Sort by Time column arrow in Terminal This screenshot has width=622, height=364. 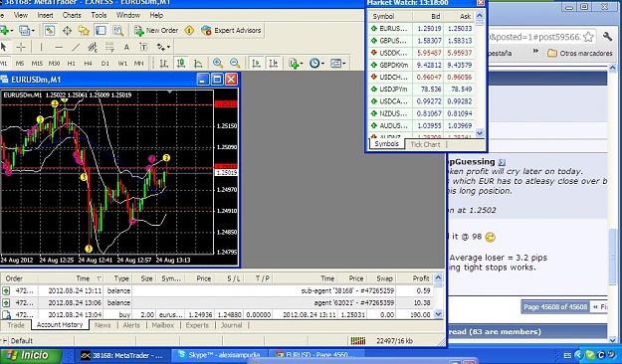pyautogui.click(x=100, y=278)
